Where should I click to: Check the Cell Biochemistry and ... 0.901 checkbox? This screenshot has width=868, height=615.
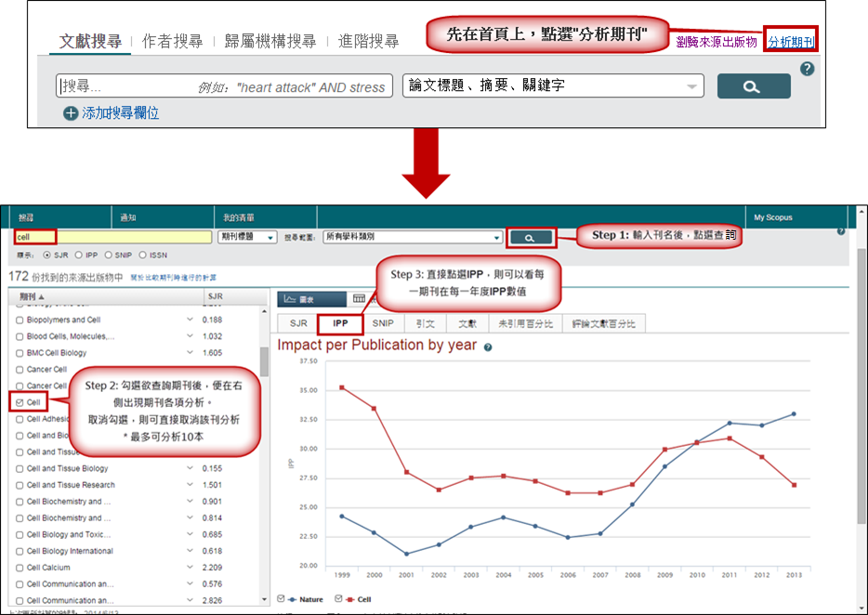coord(20,502)
